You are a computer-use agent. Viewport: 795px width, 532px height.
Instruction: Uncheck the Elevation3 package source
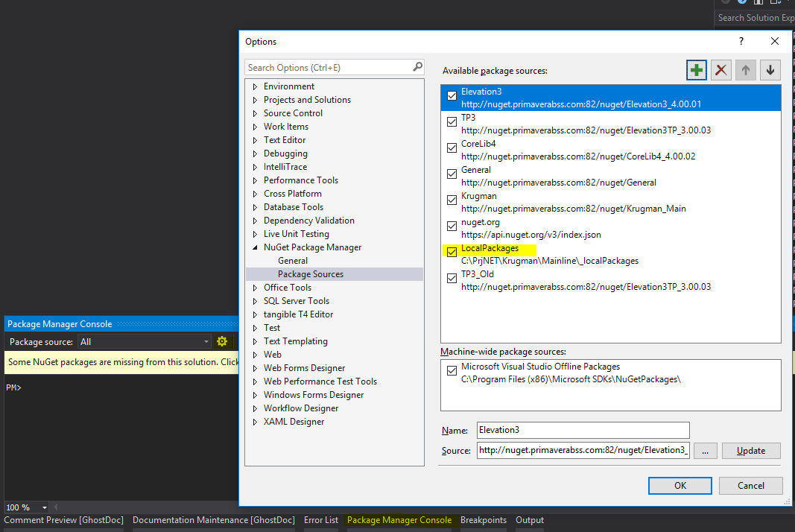point(452,96)
